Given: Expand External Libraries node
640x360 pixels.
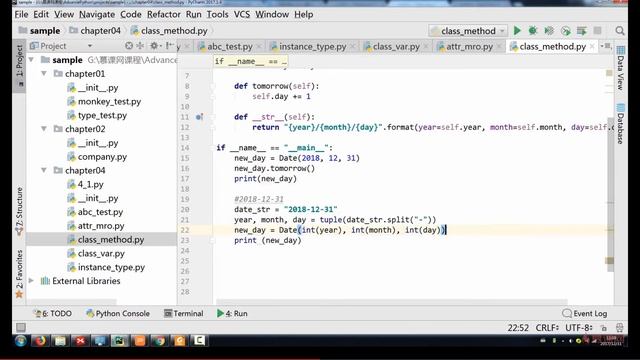Looking at the screenshot, I should pyautogui.click(x=31, y=281).
